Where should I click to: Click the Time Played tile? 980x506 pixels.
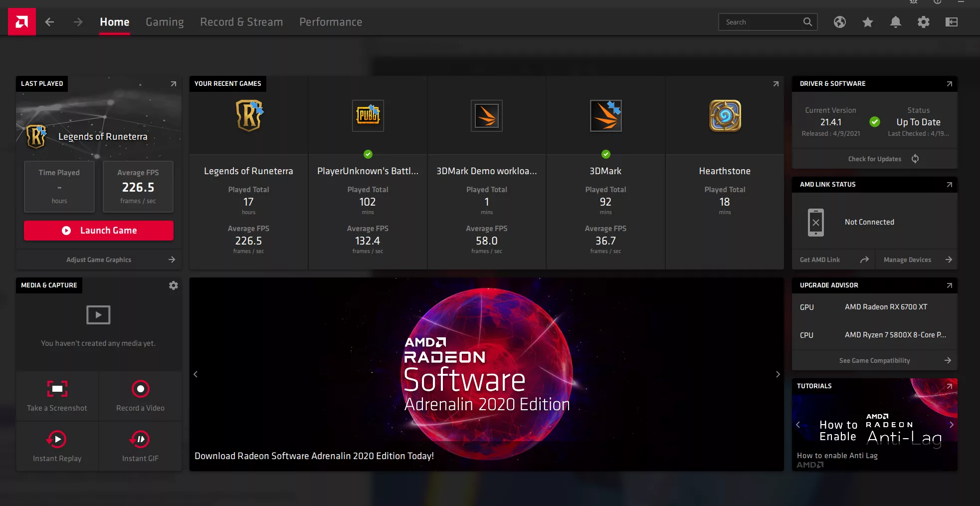[59, 187]
